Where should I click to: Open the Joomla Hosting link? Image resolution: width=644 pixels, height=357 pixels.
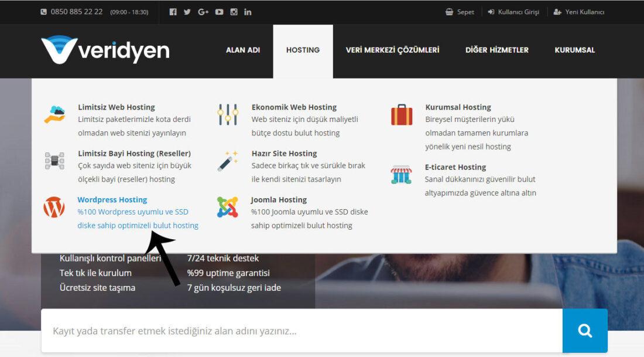(279, 199)
